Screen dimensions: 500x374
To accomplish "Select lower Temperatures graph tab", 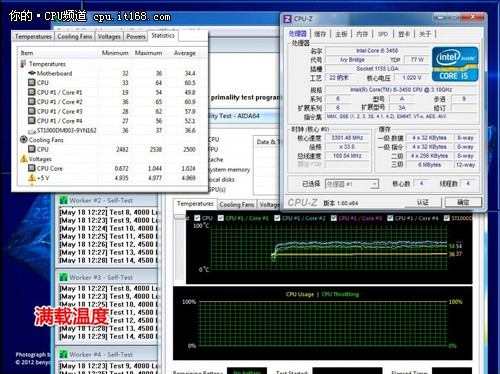I will 195,204.
